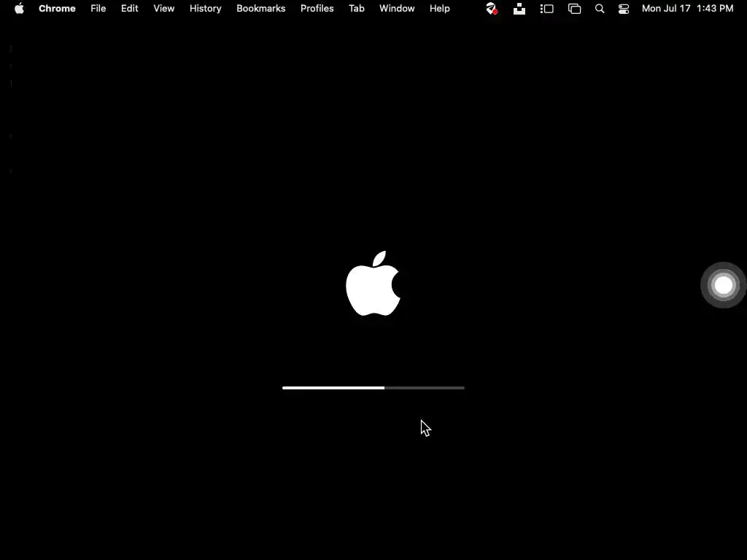747x560 pixels.
Task: Click the floating round accessibility button
Action: [x=723, y=285]
